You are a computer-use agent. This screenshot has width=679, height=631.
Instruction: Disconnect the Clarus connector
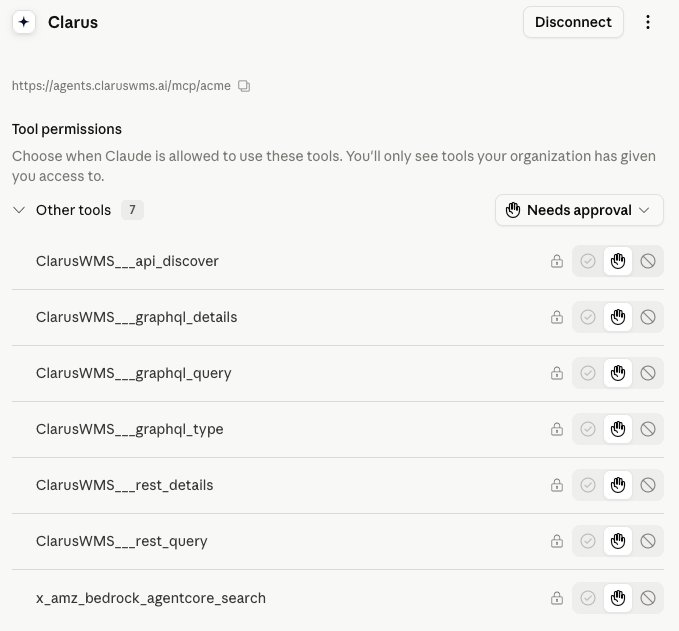click(573, 22)
